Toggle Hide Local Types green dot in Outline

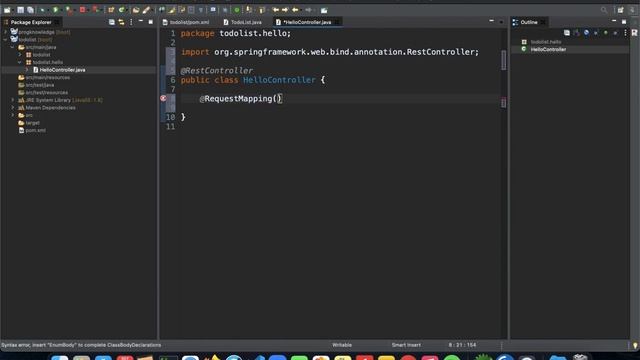(x=606, y=33)
